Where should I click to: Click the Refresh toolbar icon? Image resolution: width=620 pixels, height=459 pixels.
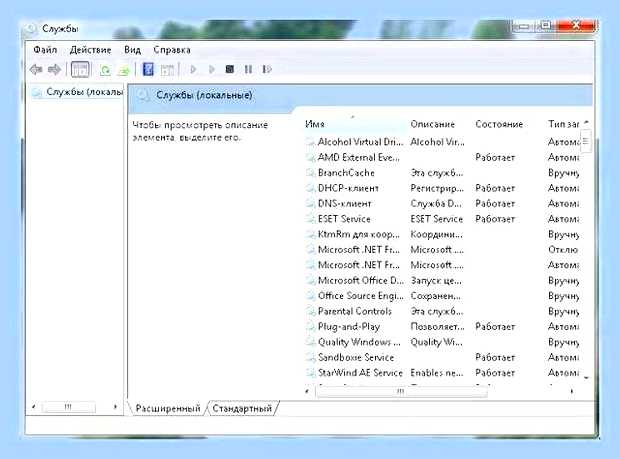click(105, 70)
